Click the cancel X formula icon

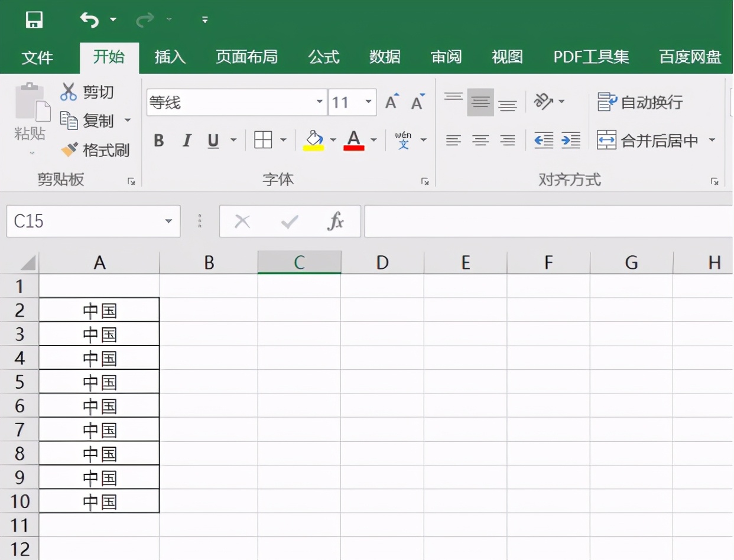coord(242,222)
